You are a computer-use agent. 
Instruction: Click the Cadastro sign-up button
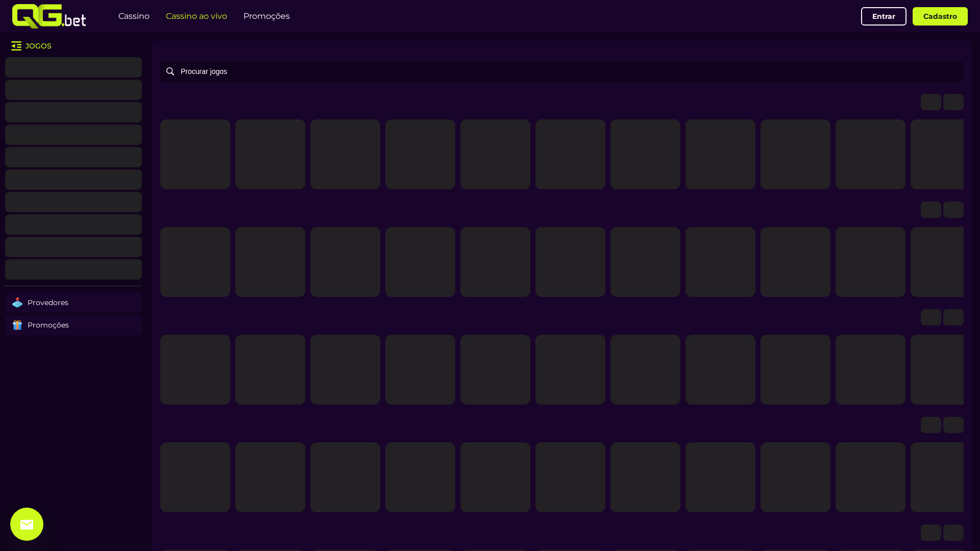click(940, 16)
